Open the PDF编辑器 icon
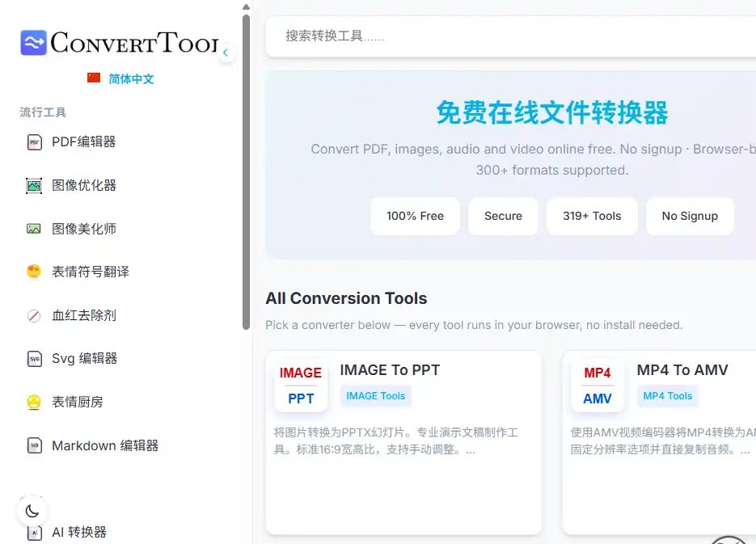 34,142
